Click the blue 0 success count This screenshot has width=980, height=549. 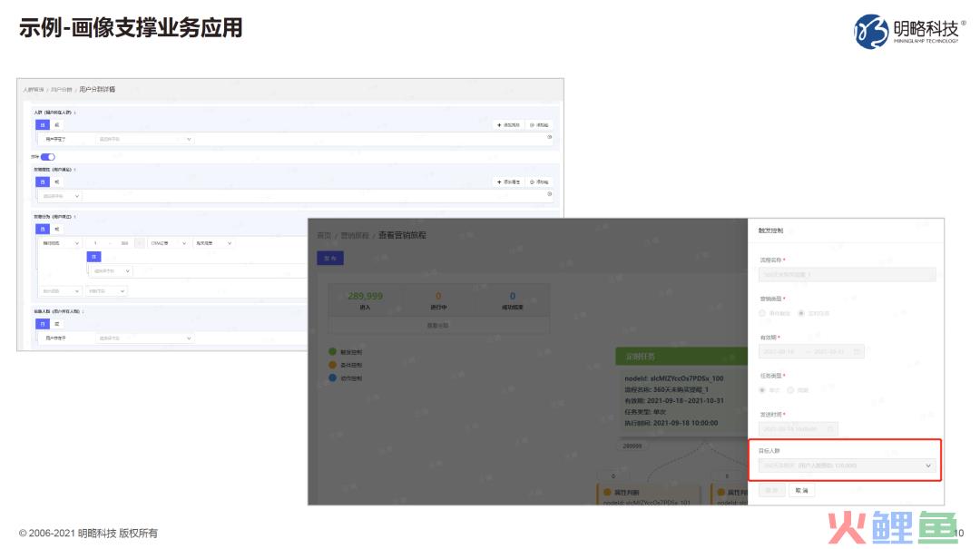coord(513,296)
